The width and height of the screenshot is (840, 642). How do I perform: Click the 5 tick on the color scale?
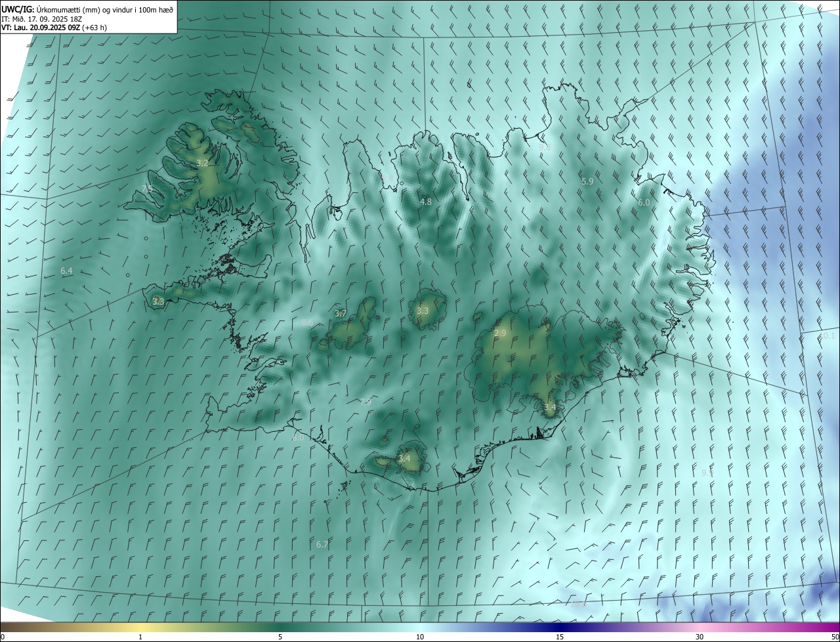(x=280, y=637)
